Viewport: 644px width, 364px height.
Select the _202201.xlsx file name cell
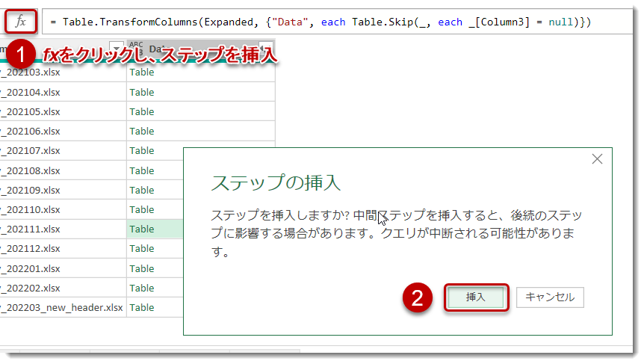[x=63, y=268]
